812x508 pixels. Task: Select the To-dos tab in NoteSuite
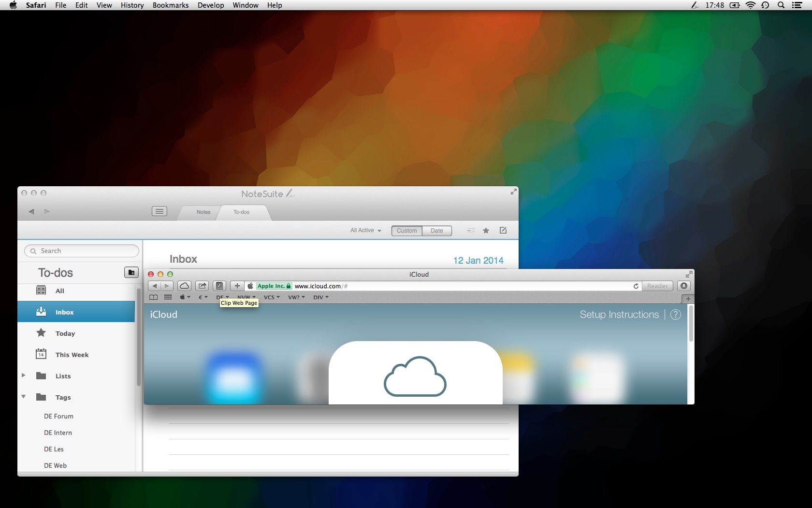click(241, 212)
